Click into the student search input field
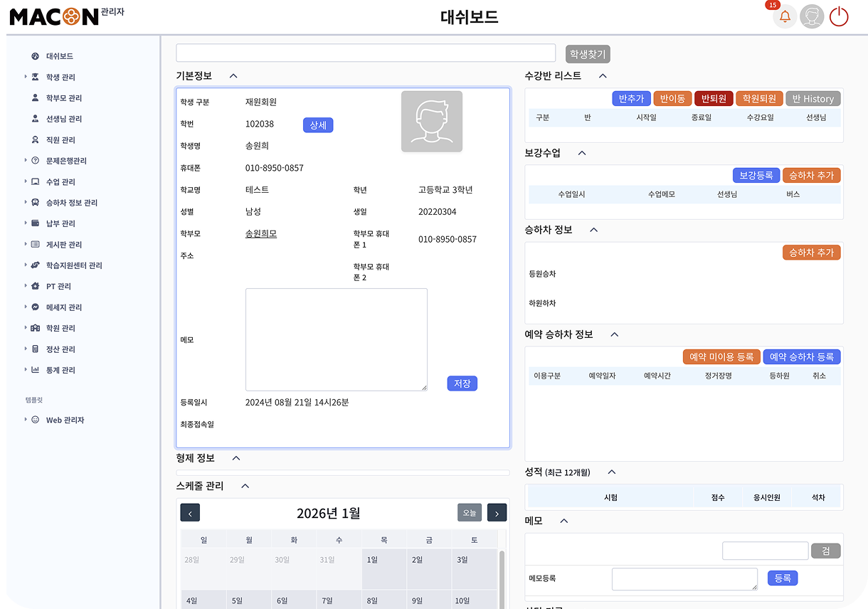The width and height of the screenshot is (868, 609). click(365, 53)
